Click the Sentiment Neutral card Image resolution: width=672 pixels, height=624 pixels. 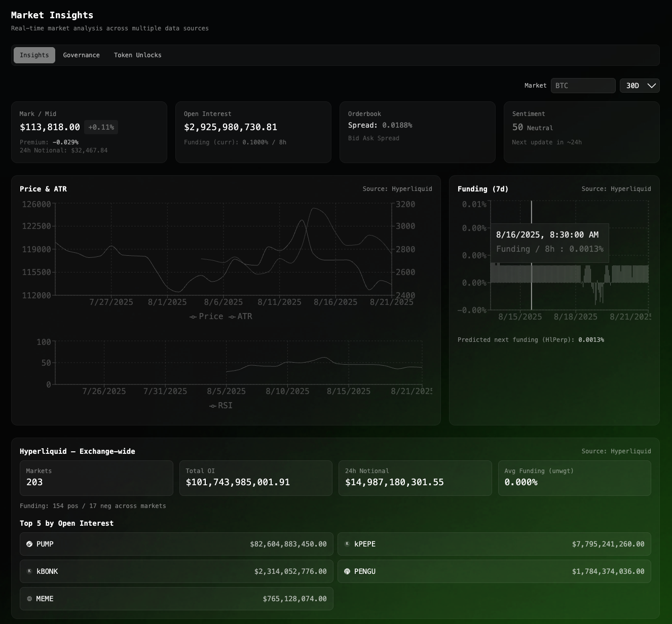581,132
